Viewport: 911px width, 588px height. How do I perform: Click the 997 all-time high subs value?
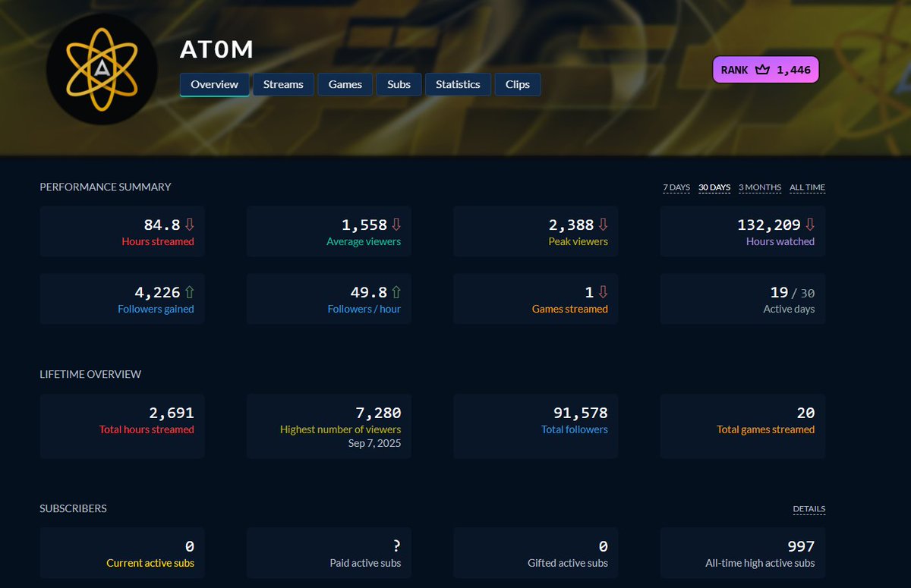pyautogui.click(x=802, y=546)
